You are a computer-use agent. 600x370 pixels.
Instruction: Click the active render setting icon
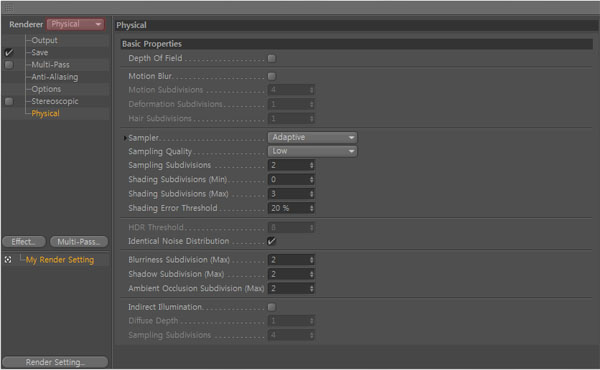[8, 260]
